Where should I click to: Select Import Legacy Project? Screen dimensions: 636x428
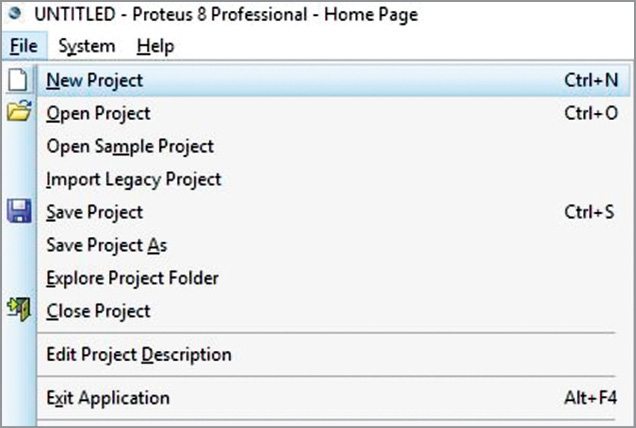(x=134, y=179)
